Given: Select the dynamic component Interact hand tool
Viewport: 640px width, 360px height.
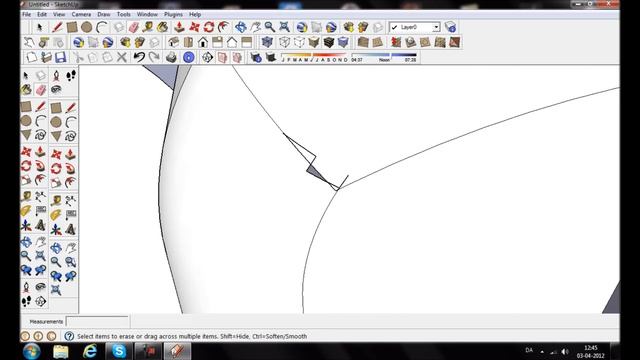Looking at the screenshot, I should point(29,42).
